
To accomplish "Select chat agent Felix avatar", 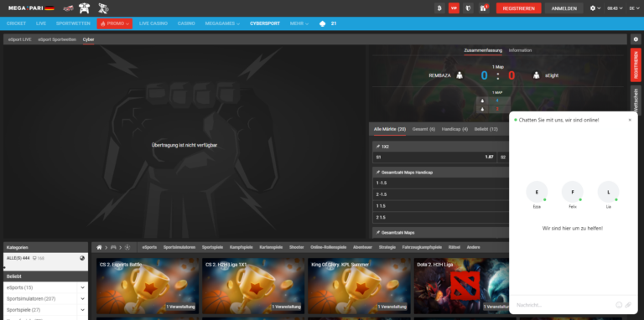I will pos(573,192).
